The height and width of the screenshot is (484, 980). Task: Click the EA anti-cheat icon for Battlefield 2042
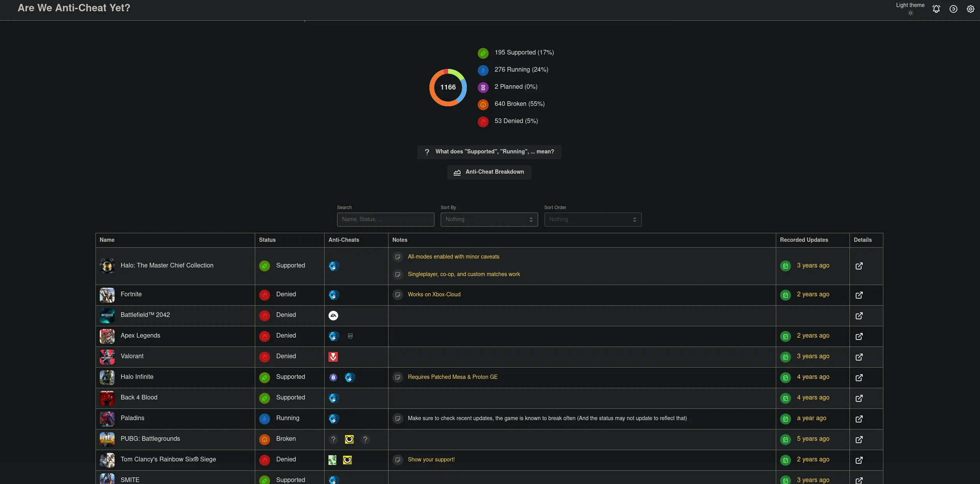coord(333,316)
